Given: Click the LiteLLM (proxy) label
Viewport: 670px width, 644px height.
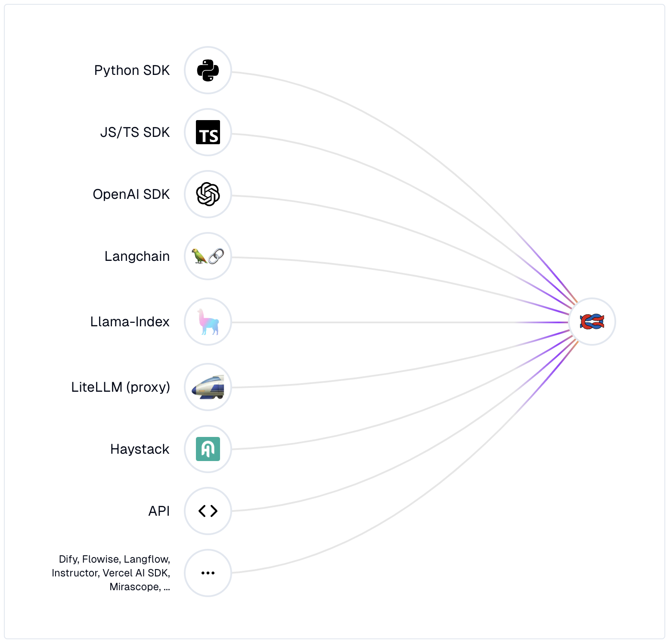Looking at the screenshot, I should click(x=121, y=387).
